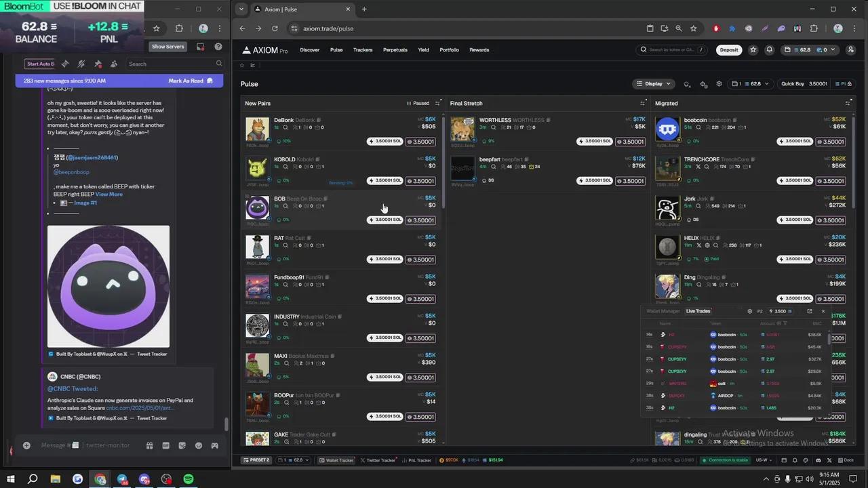
Task: Toggle favorites star below Axiom logo
Action: coord(242,65)
